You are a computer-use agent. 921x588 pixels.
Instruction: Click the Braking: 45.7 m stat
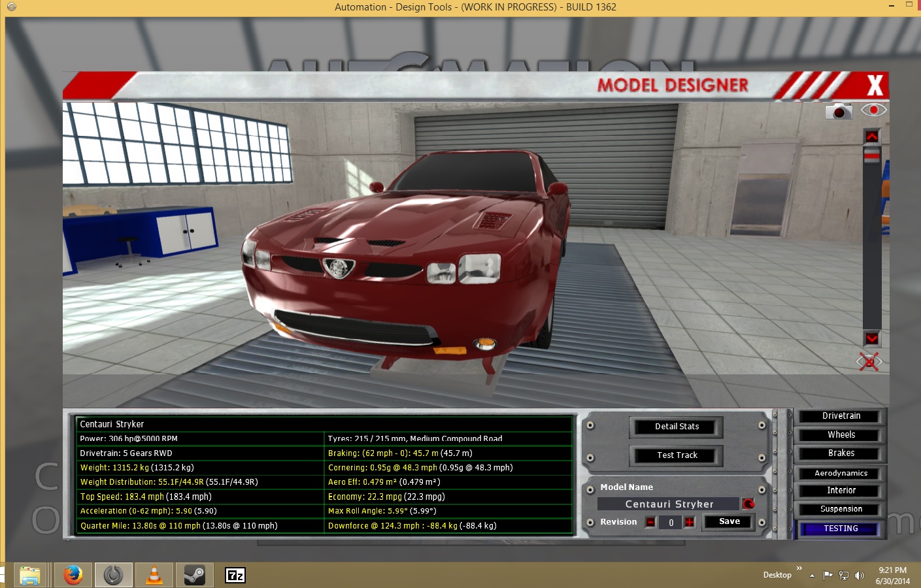coord(400,453)
